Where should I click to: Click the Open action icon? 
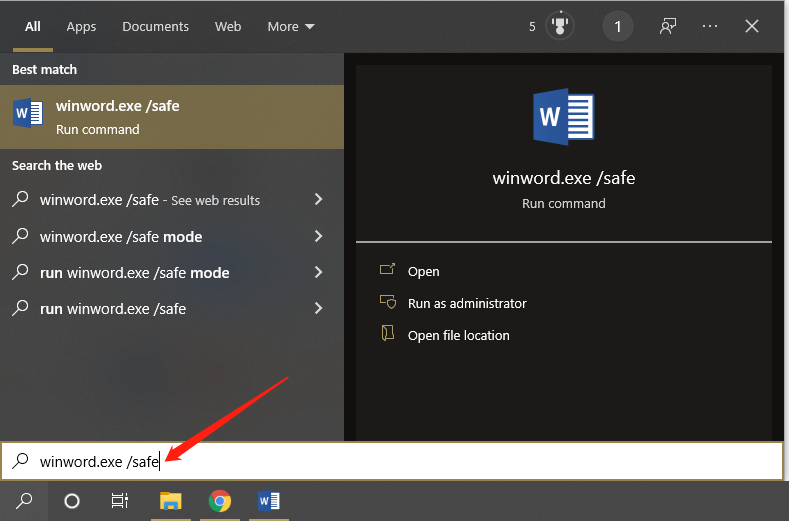click(387, 269)
